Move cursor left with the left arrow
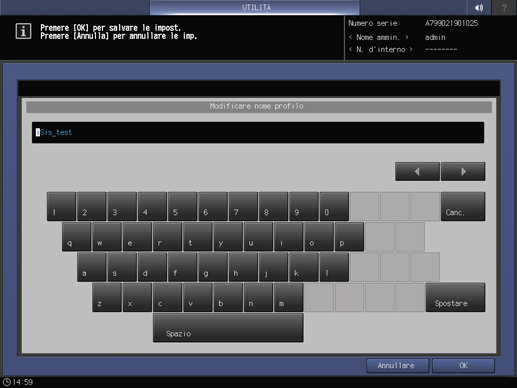Screen dimensions: 517x388 coord(417,172)
